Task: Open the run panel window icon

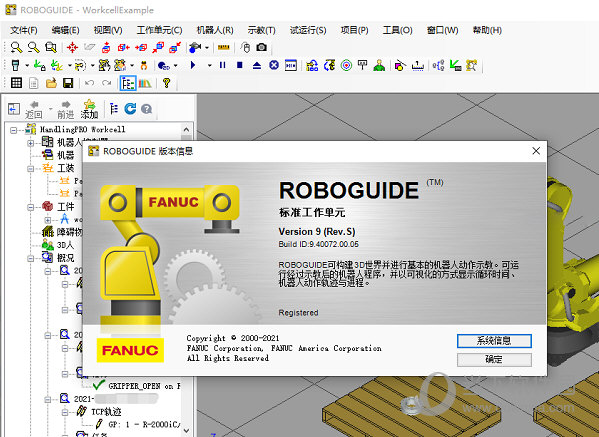Action: (x=291, y=65)
